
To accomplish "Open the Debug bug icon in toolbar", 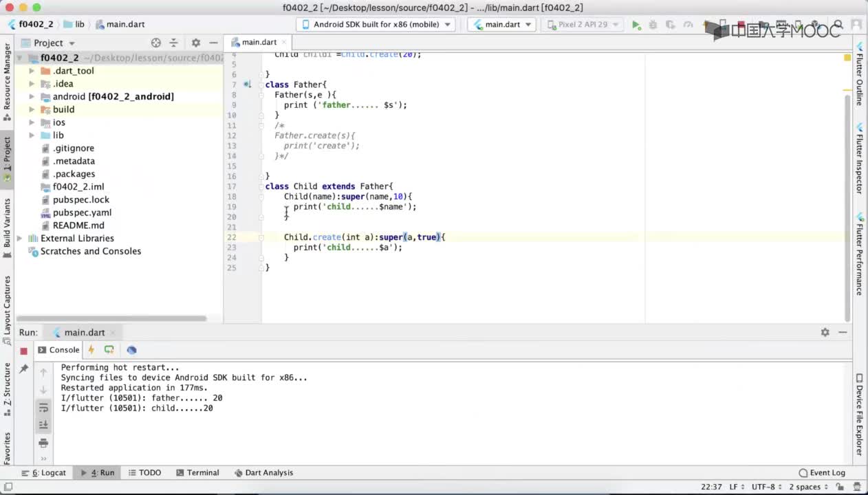I will click(x=653, y=25).
